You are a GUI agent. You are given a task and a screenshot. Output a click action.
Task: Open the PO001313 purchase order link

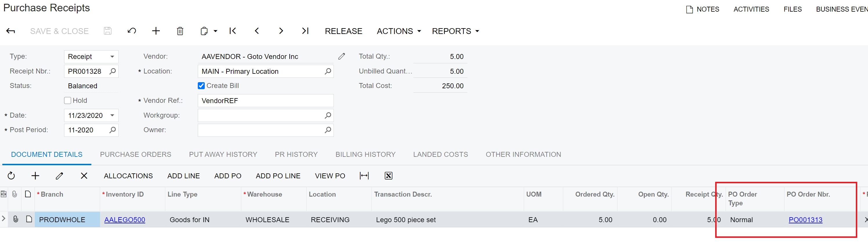[x=805, y=220]
